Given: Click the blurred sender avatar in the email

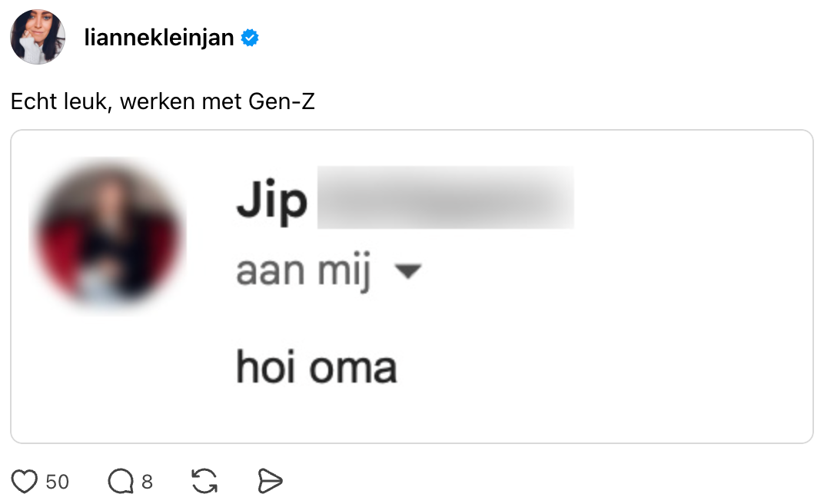Looking at the screenshot, I should [108, 234].
